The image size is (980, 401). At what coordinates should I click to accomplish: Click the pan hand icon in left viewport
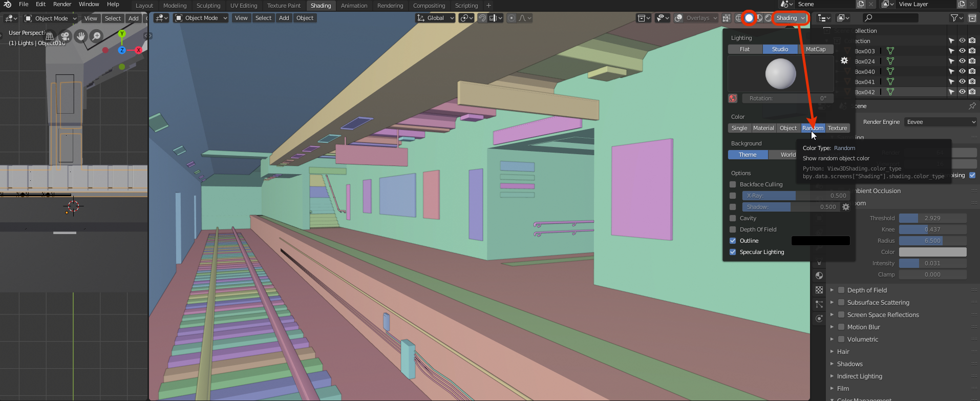click(x=81, y=36)
